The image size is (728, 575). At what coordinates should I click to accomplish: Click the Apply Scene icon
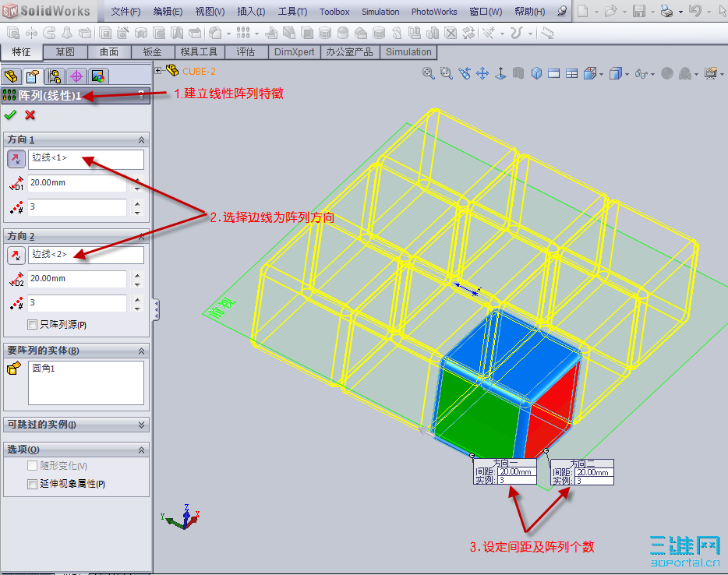pos(685,73)
